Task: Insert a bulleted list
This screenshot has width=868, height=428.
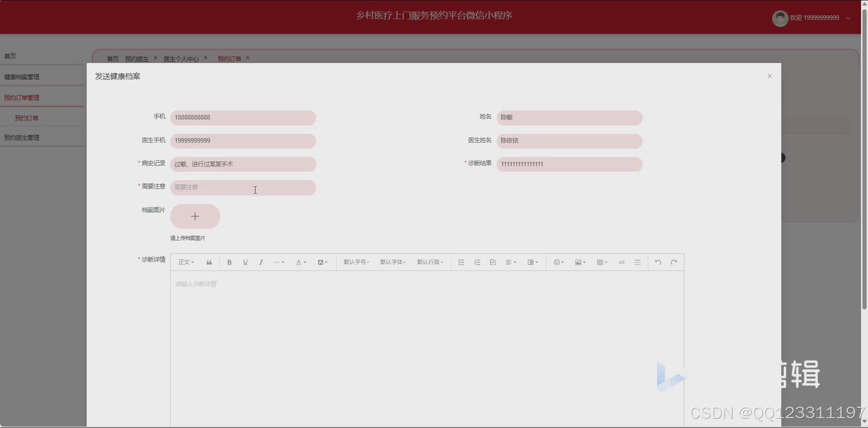Action: tap(461, 262)
